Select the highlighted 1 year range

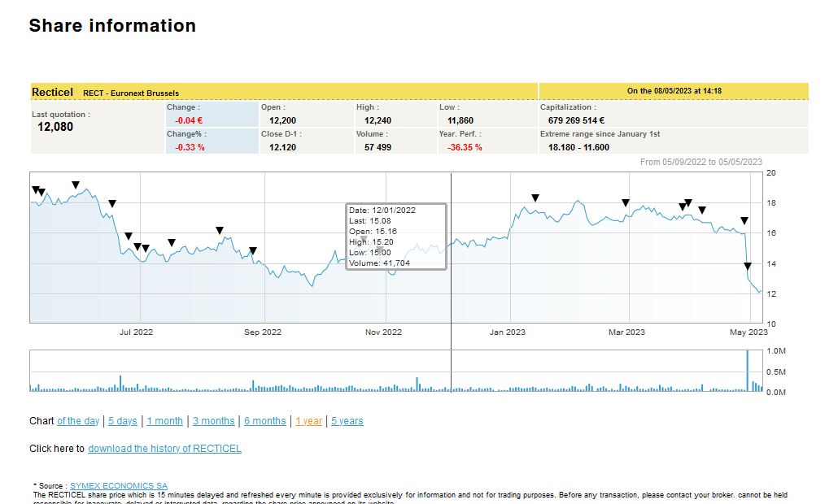click(x=308, y=421)
